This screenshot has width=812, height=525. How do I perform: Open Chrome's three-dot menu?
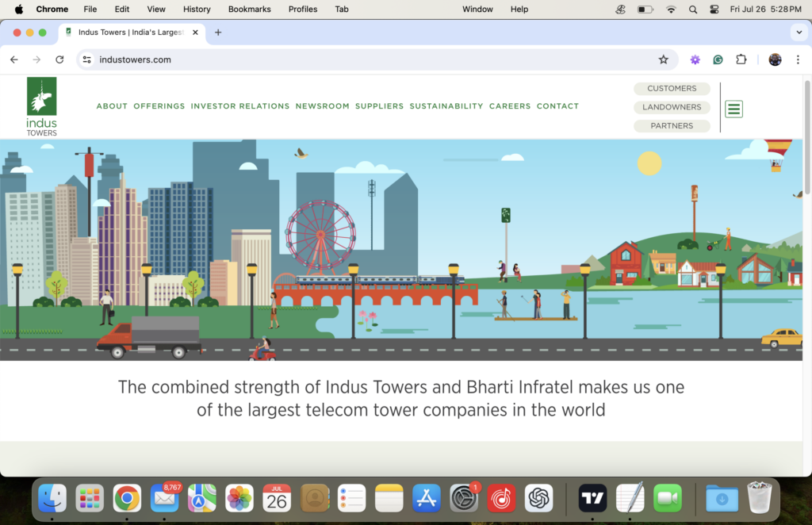tap(798, 59)
